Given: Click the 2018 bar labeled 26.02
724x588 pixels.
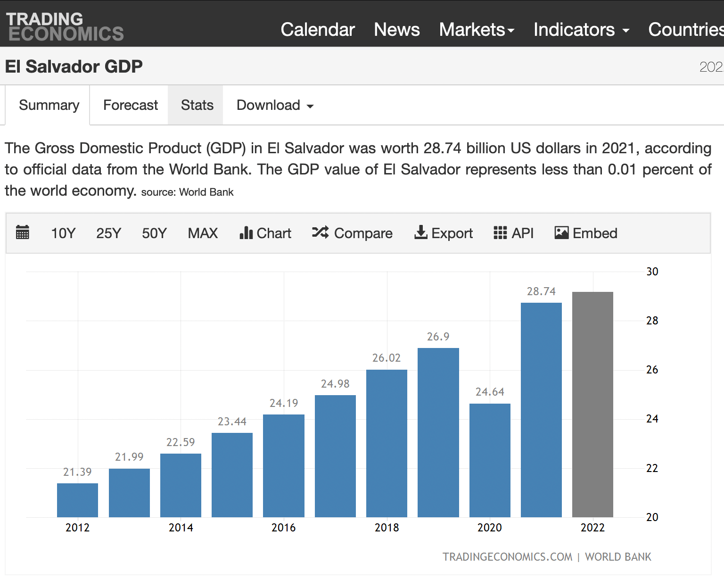Looking at the screenshot, I should click(x=387, y=443).
